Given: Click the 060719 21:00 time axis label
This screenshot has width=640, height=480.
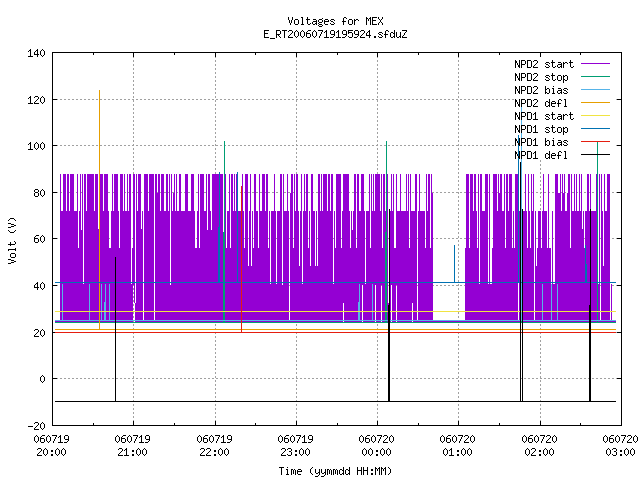Looking at the screenshot, I should (133, 446).
